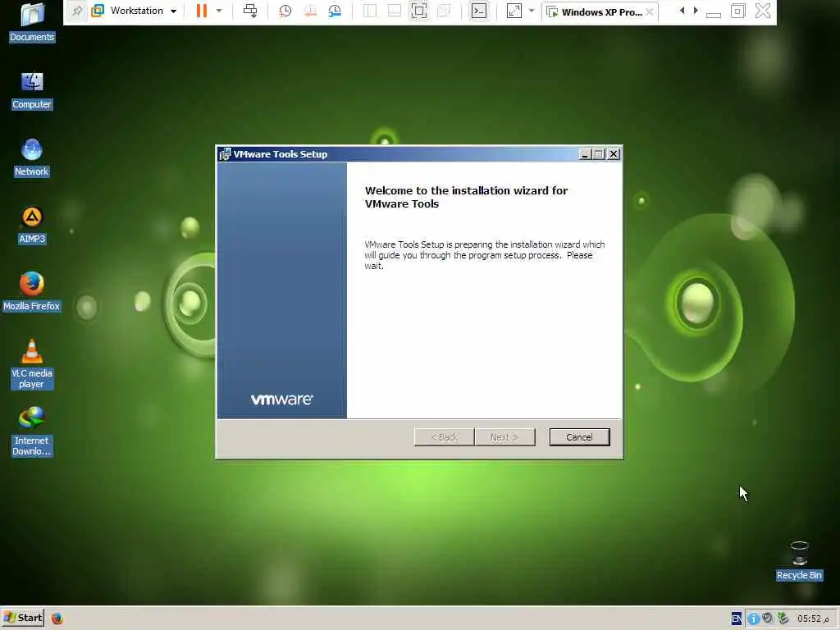
Task: Expand the stretch options dropdown arrow
Action: pyautogui.click(x=532, y=11)
